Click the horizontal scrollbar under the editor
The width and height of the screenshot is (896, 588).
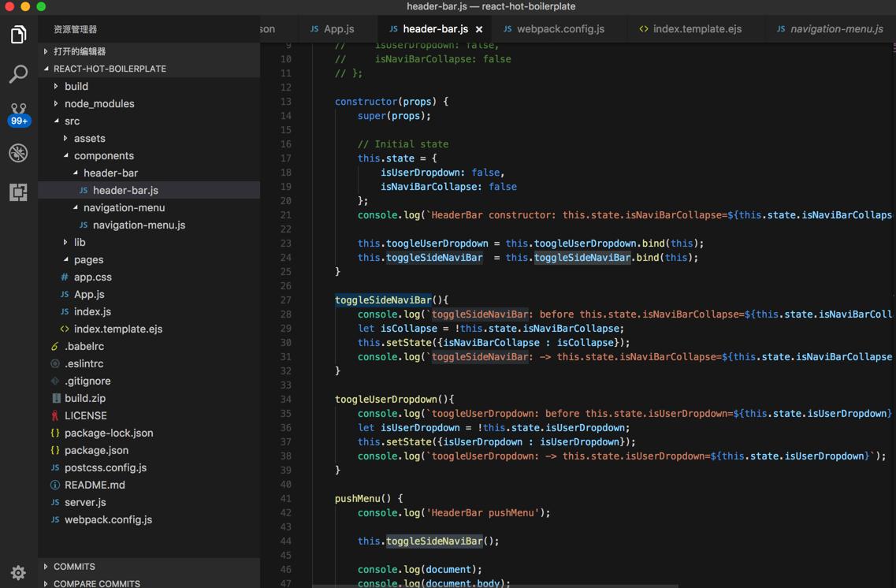pyautogui.click(x=495, y=586)
